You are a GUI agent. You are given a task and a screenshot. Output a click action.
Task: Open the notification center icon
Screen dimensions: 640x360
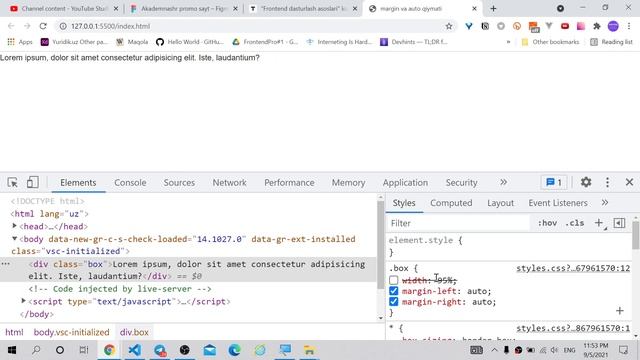coord(623,350)
